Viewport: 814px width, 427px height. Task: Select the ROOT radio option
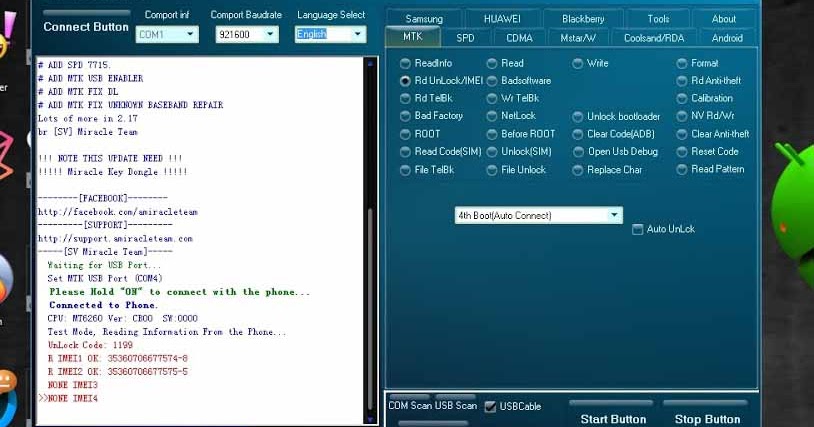(x=420, y=134)
